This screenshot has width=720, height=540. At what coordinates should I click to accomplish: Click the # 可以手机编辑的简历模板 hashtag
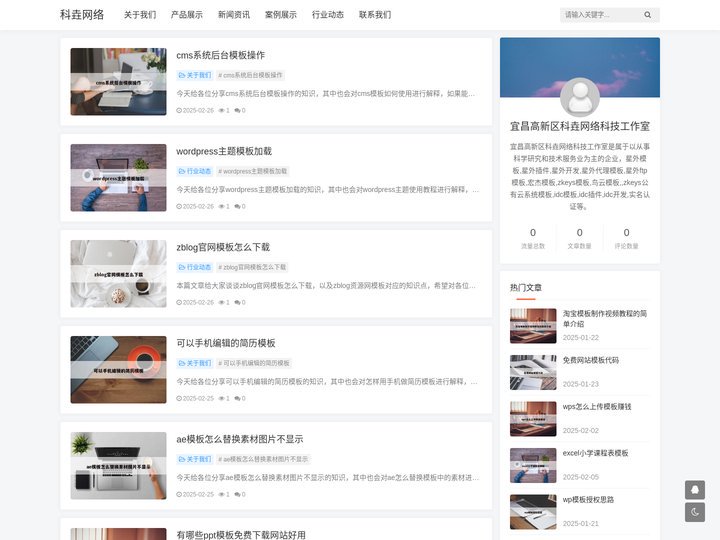pyautogui.click(x=254, y=363)
